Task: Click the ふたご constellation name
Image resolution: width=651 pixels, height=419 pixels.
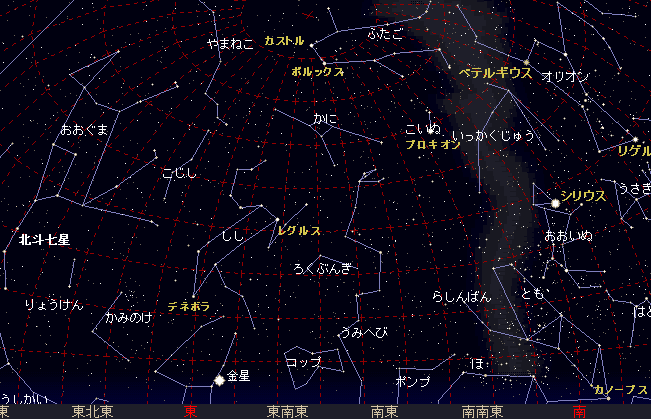Action: click(x=383, y=33)
